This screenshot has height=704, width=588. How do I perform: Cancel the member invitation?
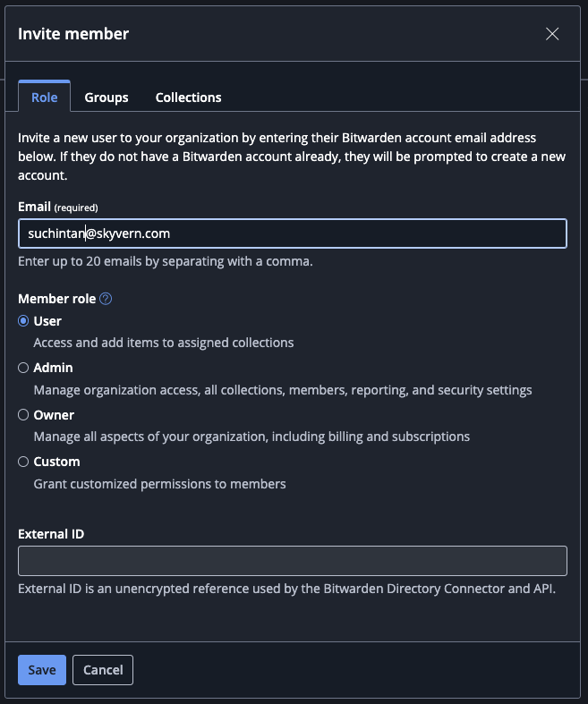click(x=103, y=670)
